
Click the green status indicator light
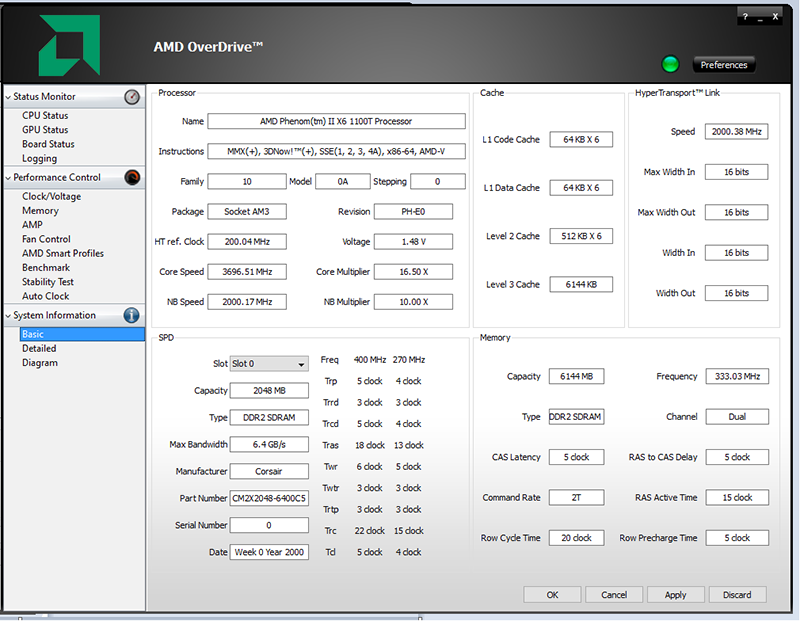[x=670, y=65]
